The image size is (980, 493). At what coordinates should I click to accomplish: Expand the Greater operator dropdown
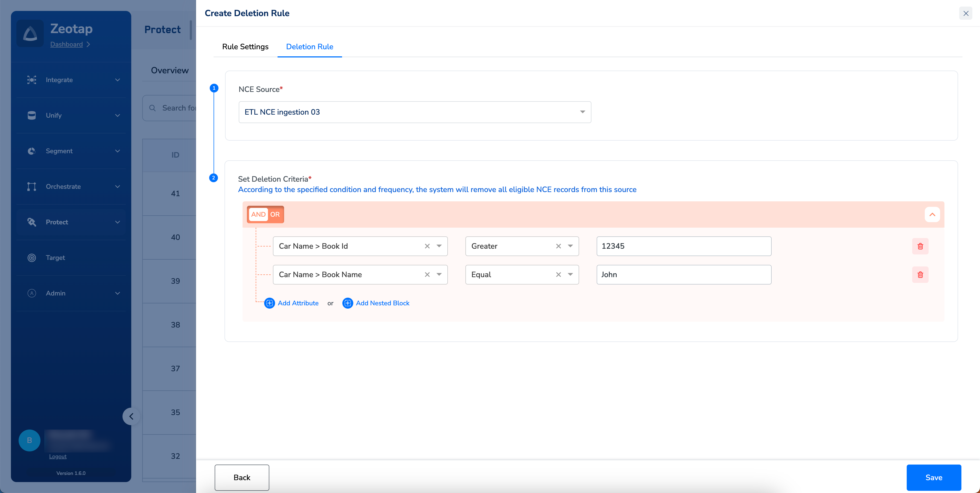coord(570,246)
